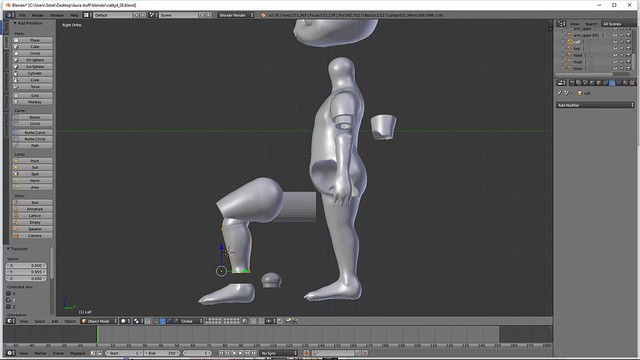Open the Window menu
This screenshot has height=360, width=640.
(57, 15)
